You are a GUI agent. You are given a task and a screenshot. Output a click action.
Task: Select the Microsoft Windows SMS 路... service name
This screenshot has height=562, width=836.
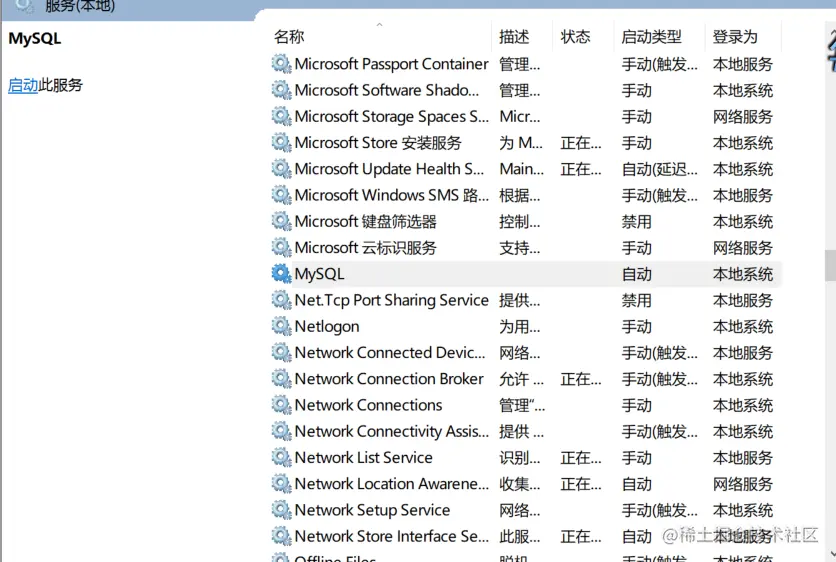pyautogui.click(x=391, y=195)
